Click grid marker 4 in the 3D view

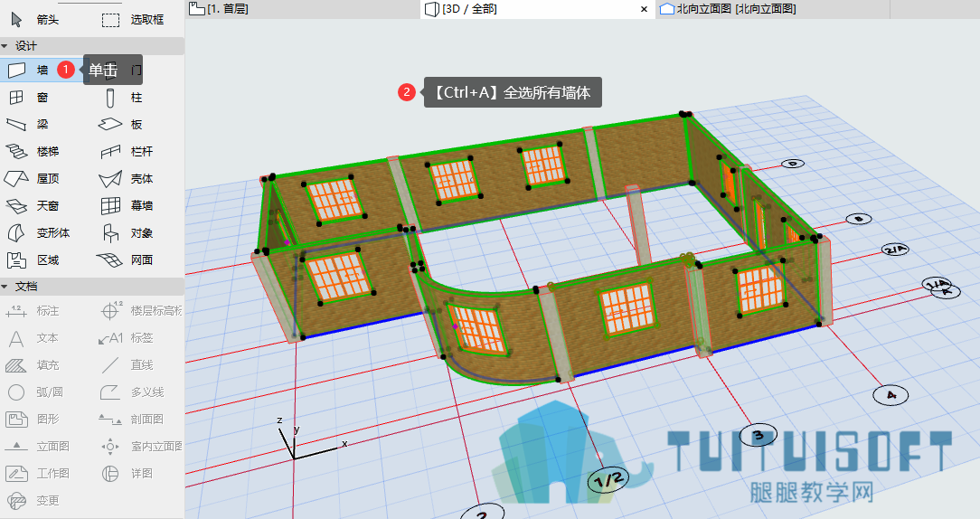(890, 394)
